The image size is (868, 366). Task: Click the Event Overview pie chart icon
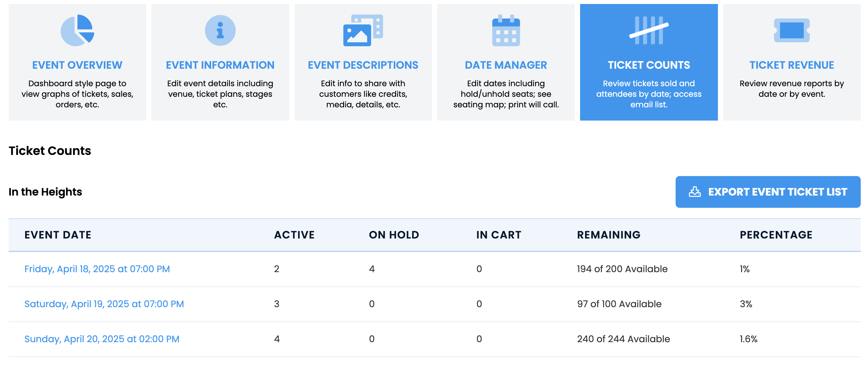click(x=77, y=30)
